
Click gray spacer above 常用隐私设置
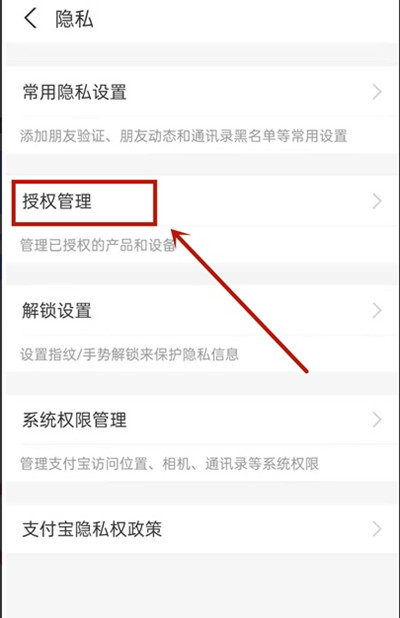[202, 55]
